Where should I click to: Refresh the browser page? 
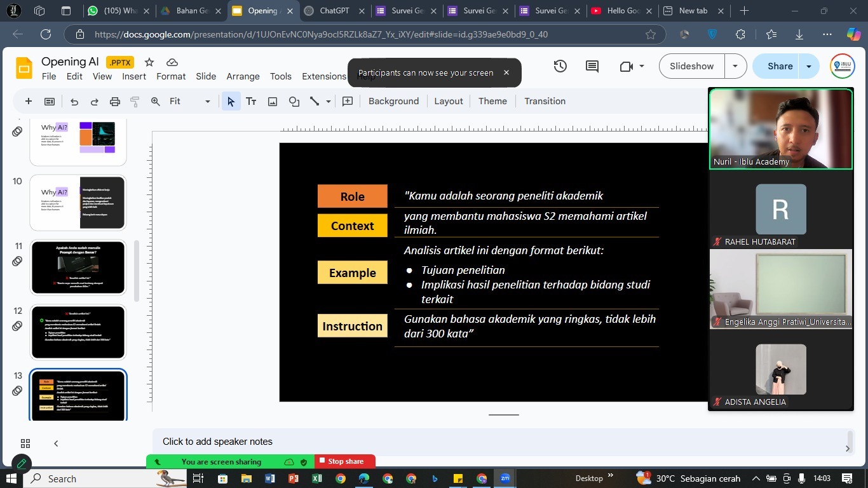point(46,34)
